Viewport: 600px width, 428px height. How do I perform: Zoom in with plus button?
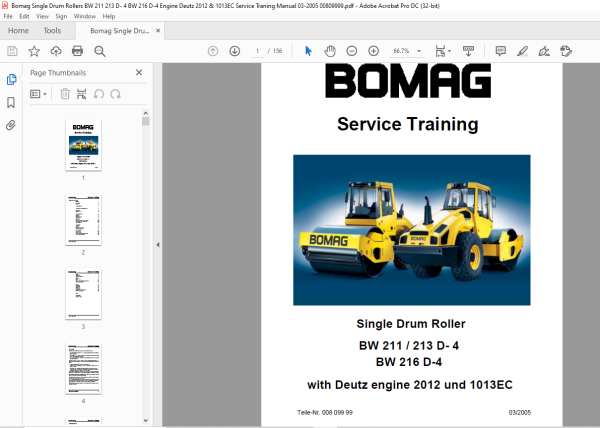pos(373,51)
